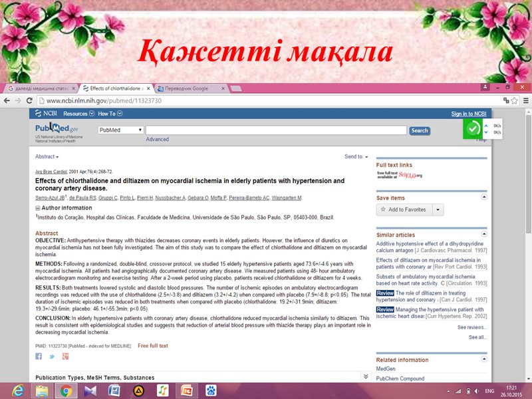532x399 pixels.
Task: Click the translate icon in address bar
Action: [x=506, y=100]
